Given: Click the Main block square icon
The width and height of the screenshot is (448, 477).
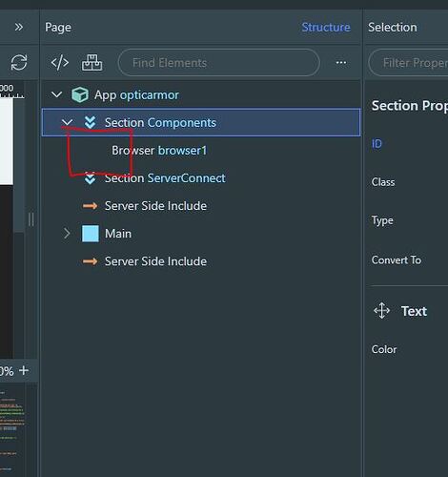Looking at the screenshot, I should click(x=91, y=234).
